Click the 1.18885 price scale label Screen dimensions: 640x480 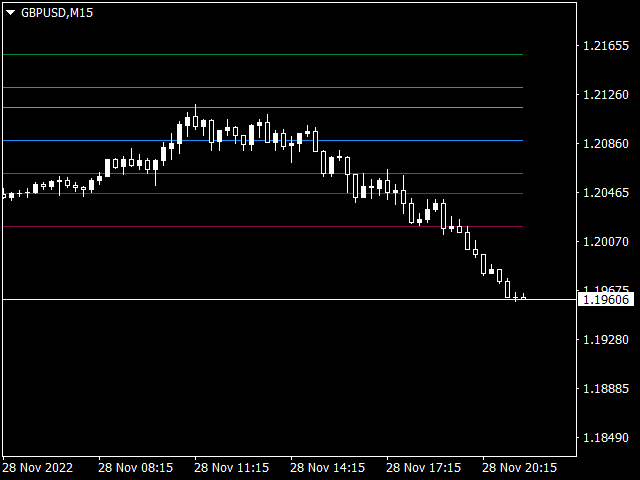[x=606, y=389]
